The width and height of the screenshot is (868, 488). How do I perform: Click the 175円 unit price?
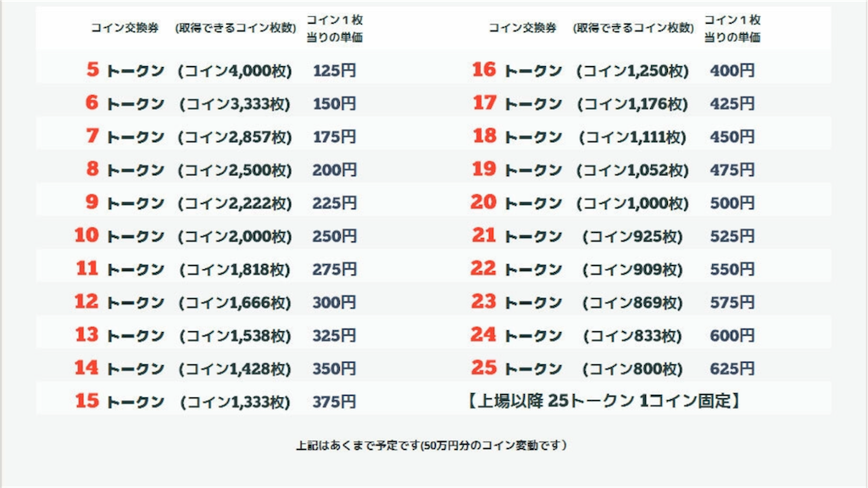(x=334, y=137)
